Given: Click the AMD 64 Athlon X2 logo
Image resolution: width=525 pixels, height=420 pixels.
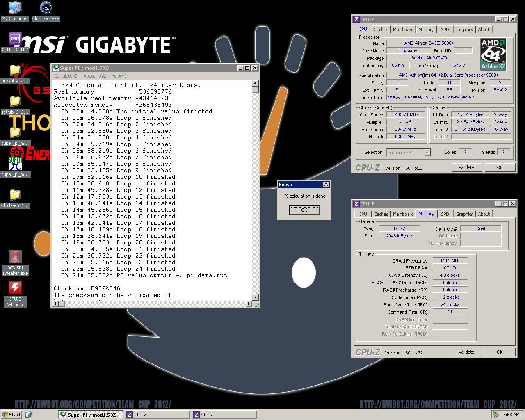Looking at the screenshot, I should [x=493, y=55].
